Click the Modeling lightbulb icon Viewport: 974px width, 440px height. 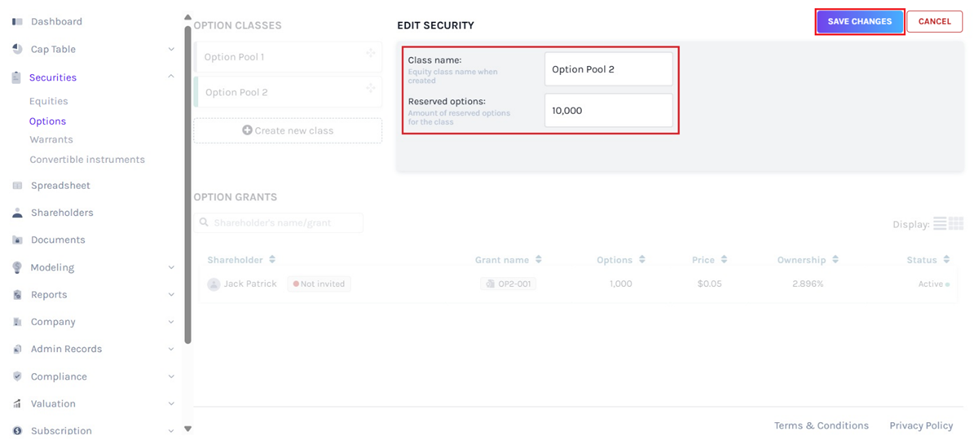point(17,268)
